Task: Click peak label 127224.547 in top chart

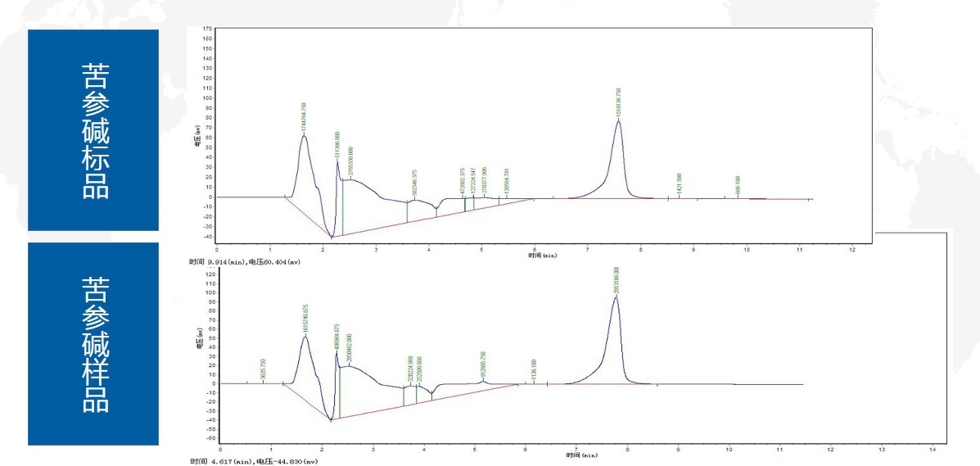Action: coord(474,181)
